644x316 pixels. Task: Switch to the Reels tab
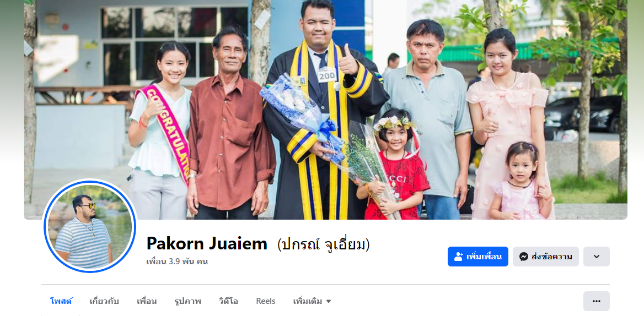click(x=266, y=301)
